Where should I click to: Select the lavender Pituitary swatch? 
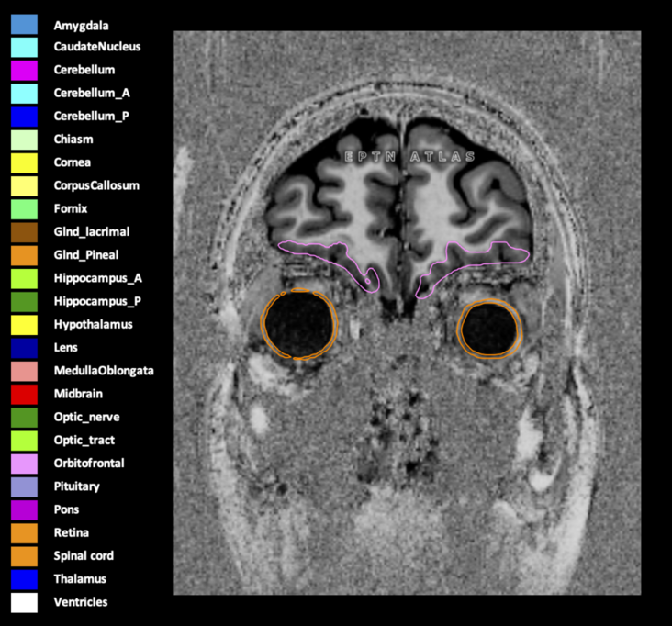click(24, 486)
